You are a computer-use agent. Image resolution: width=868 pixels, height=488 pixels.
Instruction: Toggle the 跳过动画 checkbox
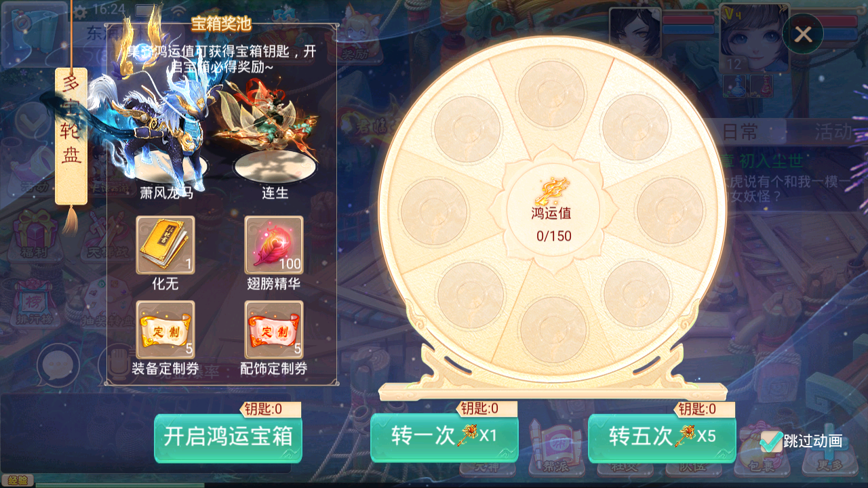click(771, 441)
